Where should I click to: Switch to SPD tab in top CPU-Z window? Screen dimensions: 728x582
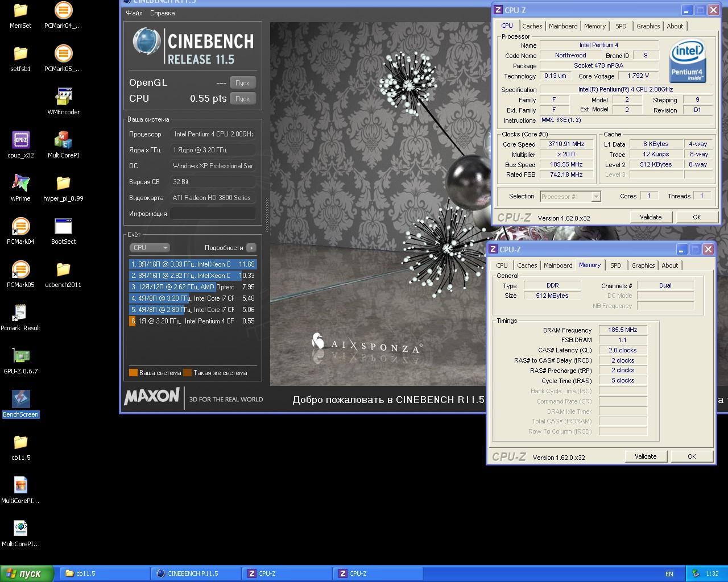point(621,26)
